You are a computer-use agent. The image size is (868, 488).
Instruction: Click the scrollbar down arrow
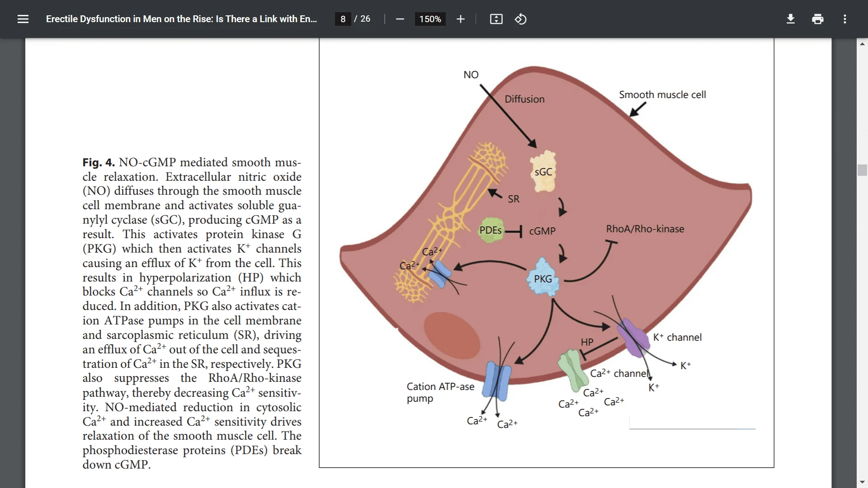click(x=862, y=482)
